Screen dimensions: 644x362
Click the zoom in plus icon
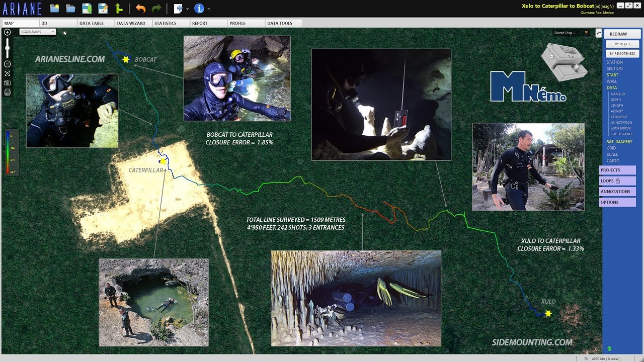tap(7, 32)
